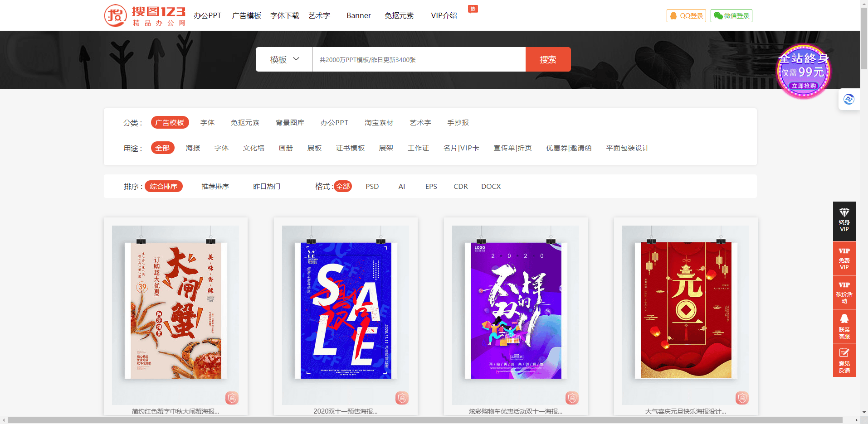
Task: Click the 搜图123 logo icon
Action: pyautogui.click(x=115, y=15)
